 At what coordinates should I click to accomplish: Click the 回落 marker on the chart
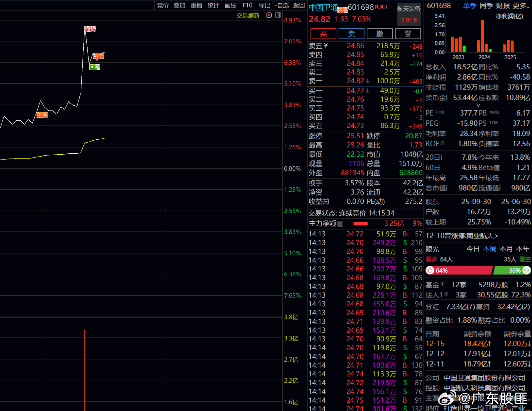tap(95, 67)
